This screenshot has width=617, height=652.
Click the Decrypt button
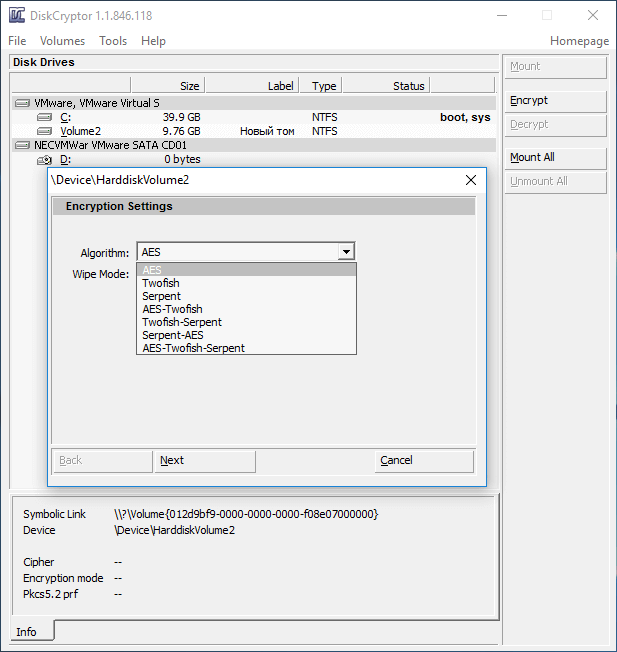click(556, 125)
